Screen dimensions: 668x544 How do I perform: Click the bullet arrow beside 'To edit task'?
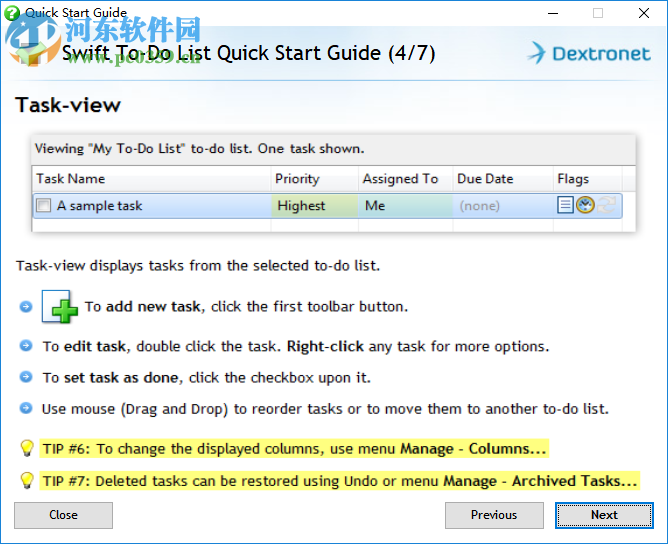click(26, 345)
